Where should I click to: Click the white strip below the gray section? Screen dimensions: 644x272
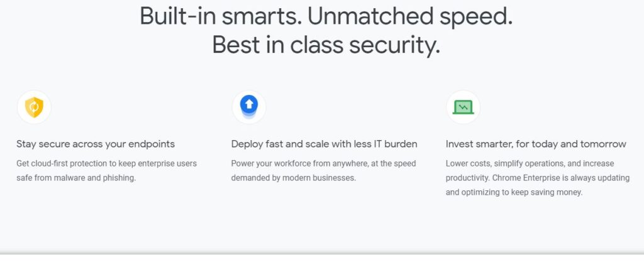[322, 264]
